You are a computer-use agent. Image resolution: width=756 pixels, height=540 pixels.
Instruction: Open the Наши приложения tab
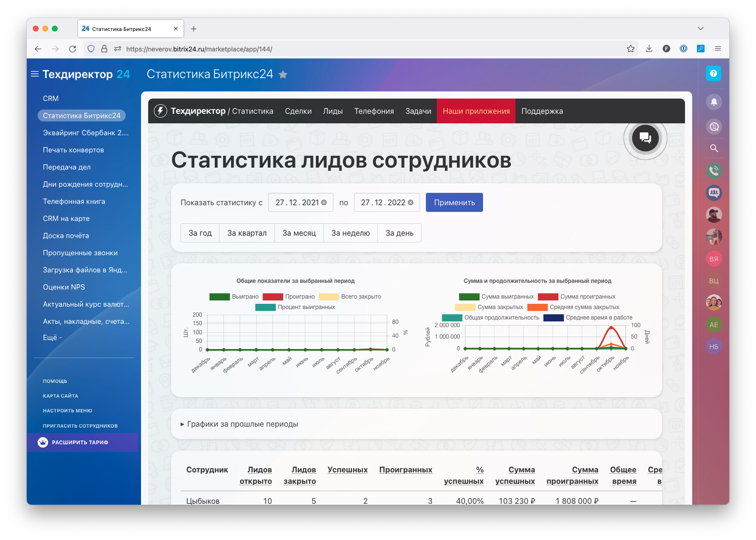(x=476, y=111)
